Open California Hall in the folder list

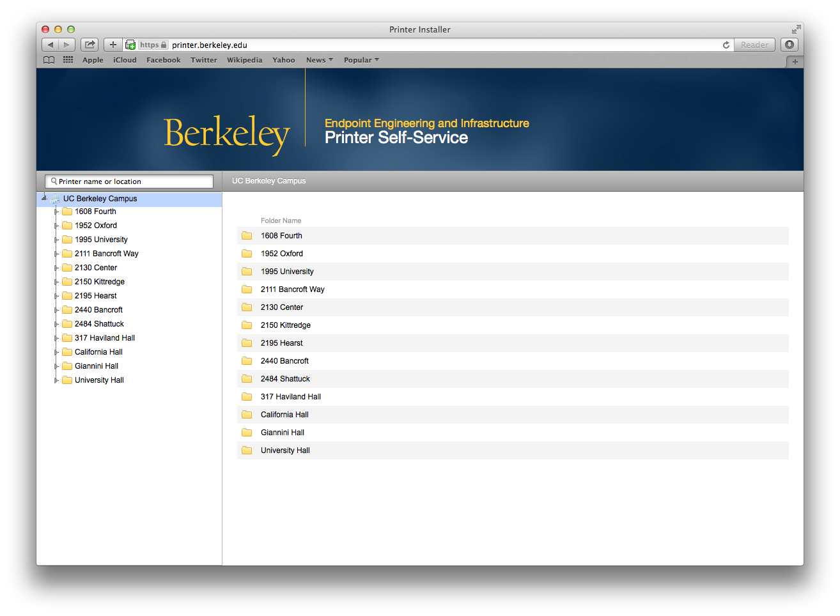284,415
